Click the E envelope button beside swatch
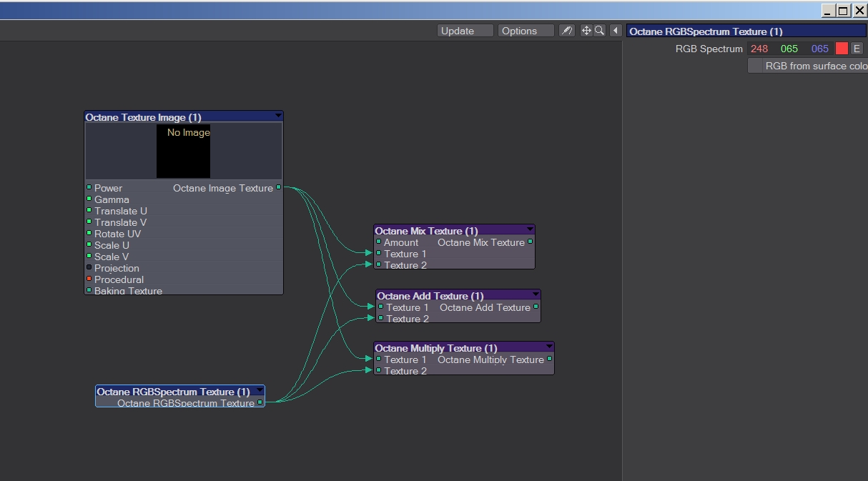The image size is (868, 481). point(857,49)
